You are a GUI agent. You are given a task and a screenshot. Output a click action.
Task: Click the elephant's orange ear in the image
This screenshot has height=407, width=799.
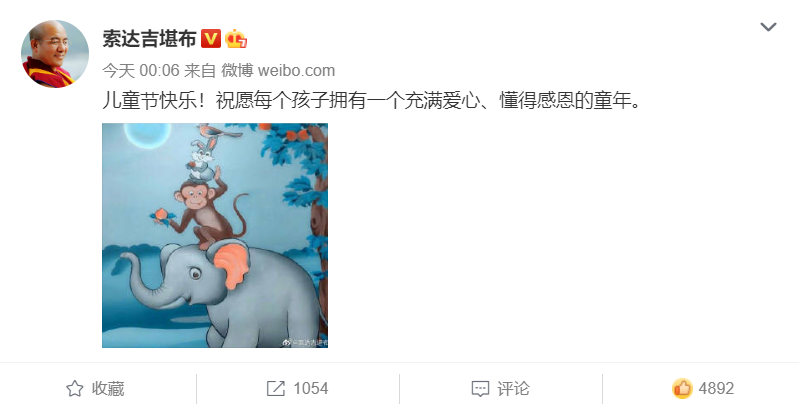[232, 265]
